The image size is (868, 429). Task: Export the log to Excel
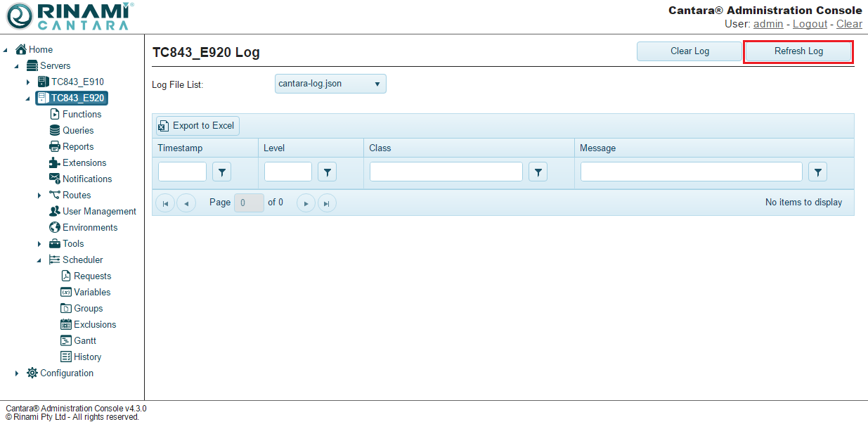[x=197, y=126]
